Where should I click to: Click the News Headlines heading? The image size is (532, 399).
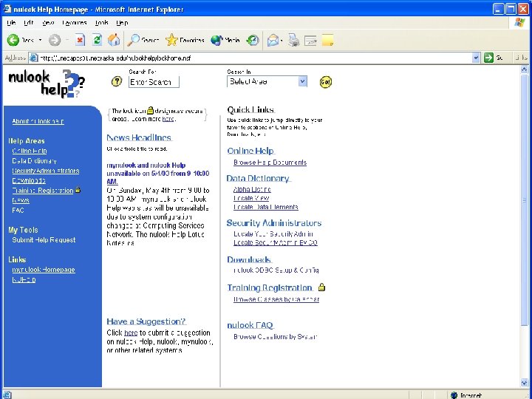click(140, 137)
